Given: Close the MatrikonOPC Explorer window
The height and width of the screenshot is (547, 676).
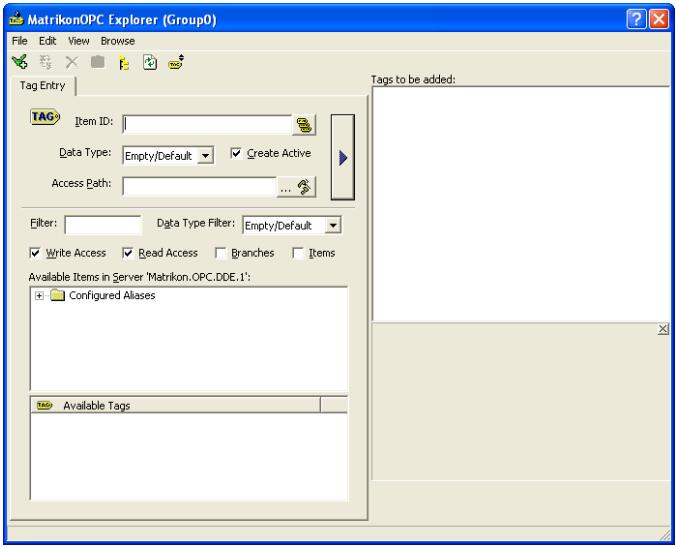Looking at the screenshot, I should [x=659, y=19].
